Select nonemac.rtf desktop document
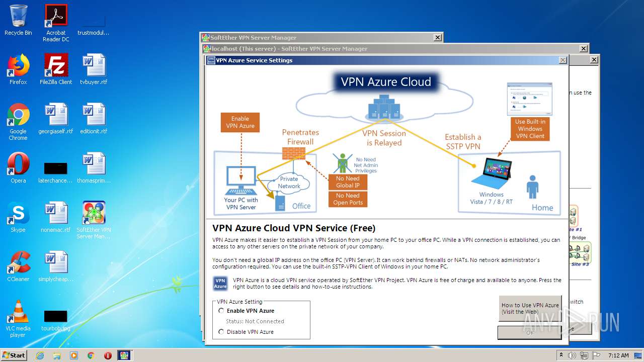 56,217
